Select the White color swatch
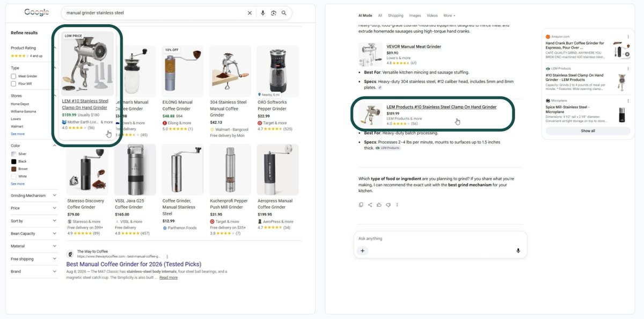Image resolution: width=644 pixels, height=319 pixels. (x=13, y=176)
